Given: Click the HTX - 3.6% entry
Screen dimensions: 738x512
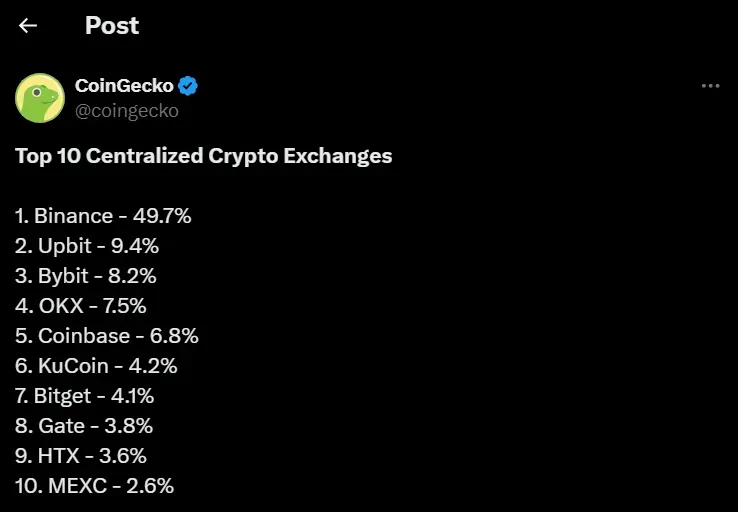Looking at the screenshot, I should 80,456.
